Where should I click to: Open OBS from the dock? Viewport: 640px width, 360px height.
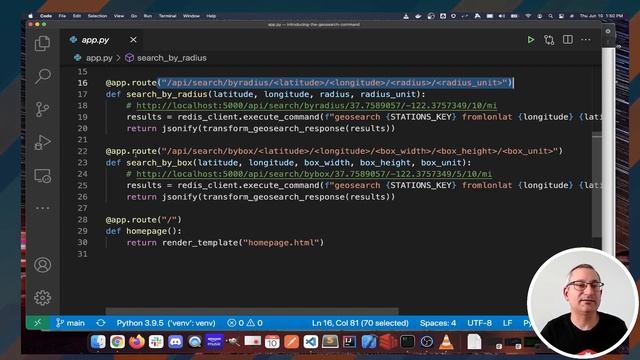[427, 342]
